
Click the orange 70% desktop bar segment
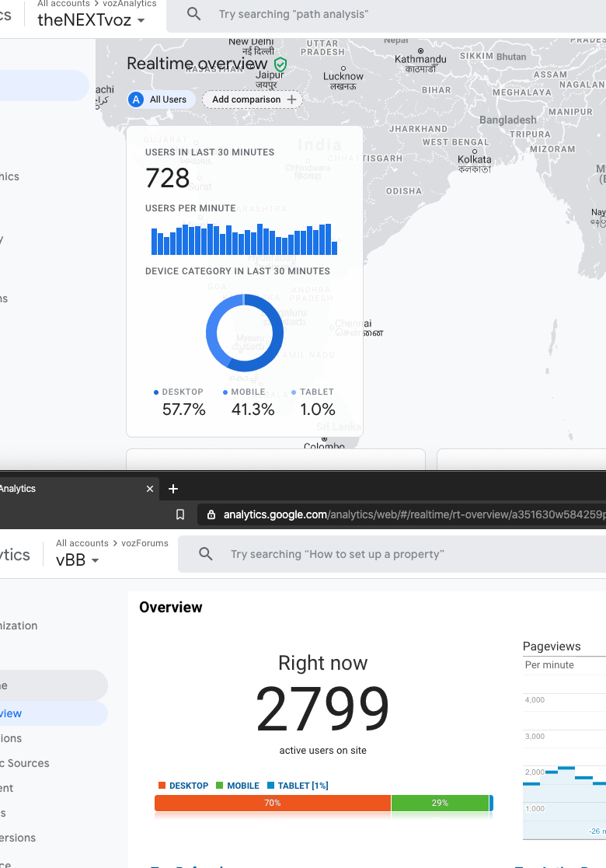click(273, 803)
